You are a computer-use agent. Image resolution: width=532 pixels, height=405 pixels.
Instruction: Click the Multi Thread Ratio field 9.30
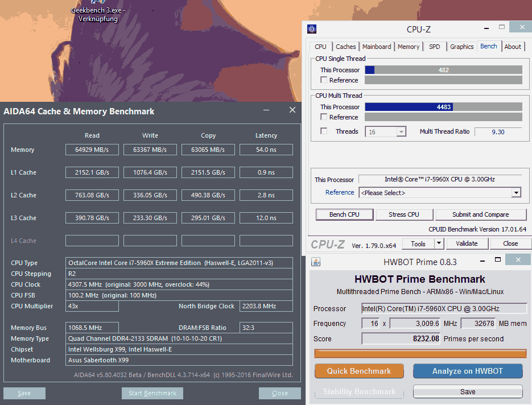coord(498,132)
